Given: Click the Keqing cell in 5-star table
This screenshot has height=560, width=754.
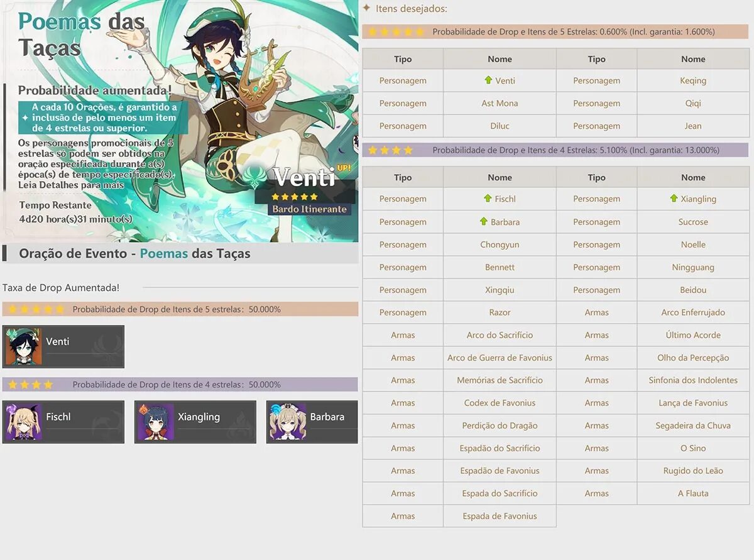Looking at the screenshot, I should (692, 80).
